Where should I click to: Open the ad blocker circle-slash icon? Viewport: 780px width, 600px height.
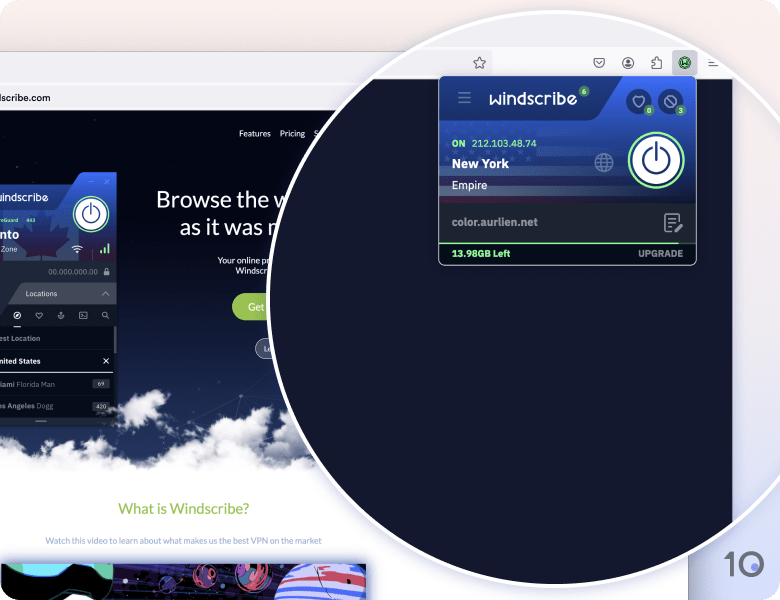pyautogui.click(x=671, y=101)
